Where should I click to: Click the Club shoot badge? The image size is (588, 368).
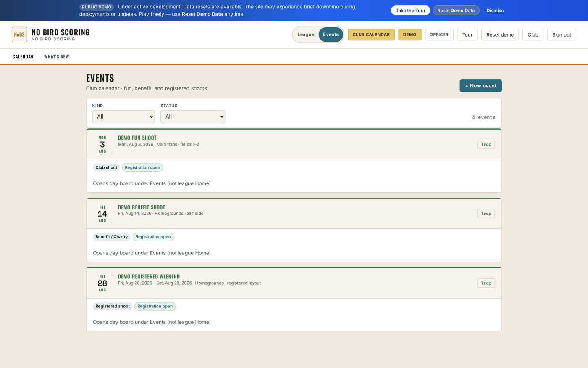coord(106,167)
